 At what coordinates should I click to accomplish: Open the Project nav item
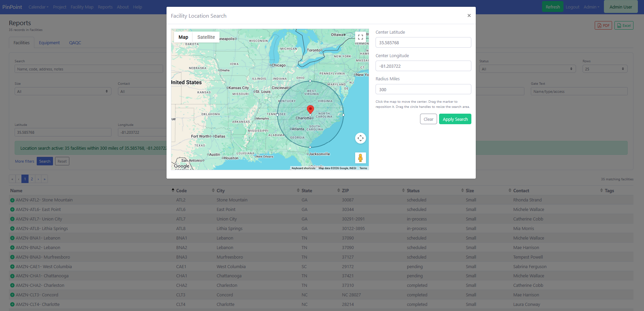(x=59, y=7)
